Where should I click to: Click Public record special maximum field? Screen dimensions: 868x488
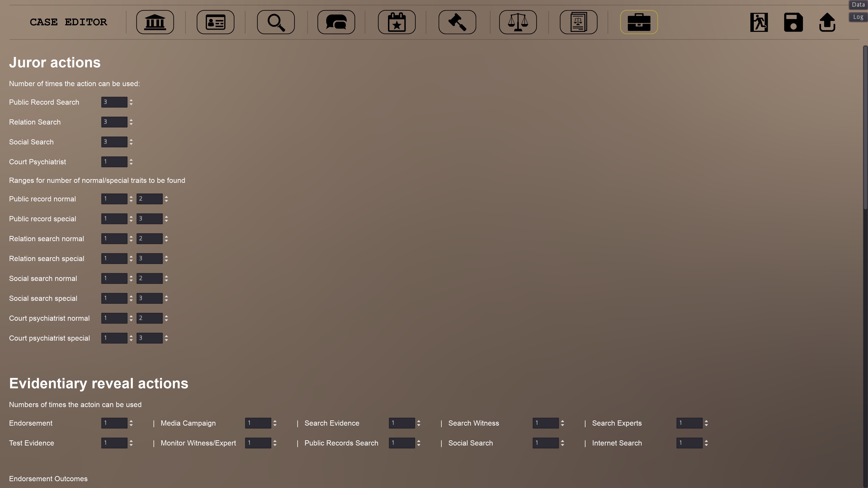coord(150,219)
